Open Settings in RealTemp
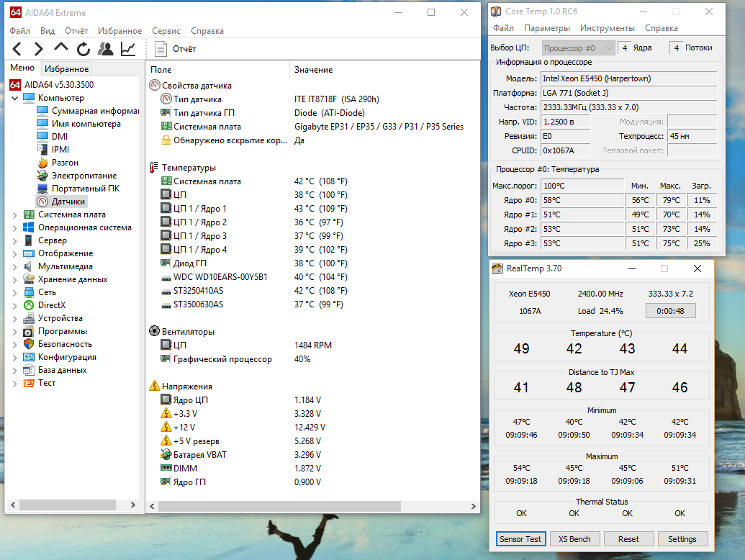This screenshot has width=745, height=560. pyautogui.click(x=682, y=539)
